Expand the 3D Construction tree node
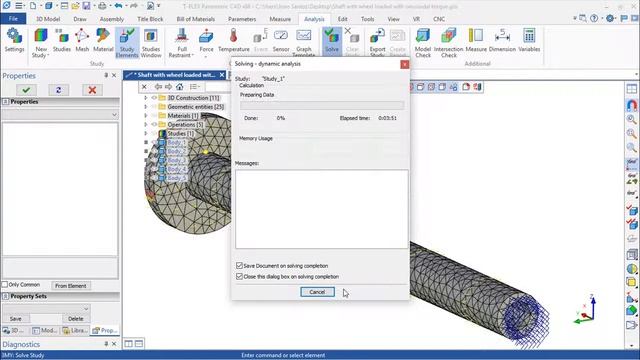Viewport: 640px width, 360px height. 146,98
